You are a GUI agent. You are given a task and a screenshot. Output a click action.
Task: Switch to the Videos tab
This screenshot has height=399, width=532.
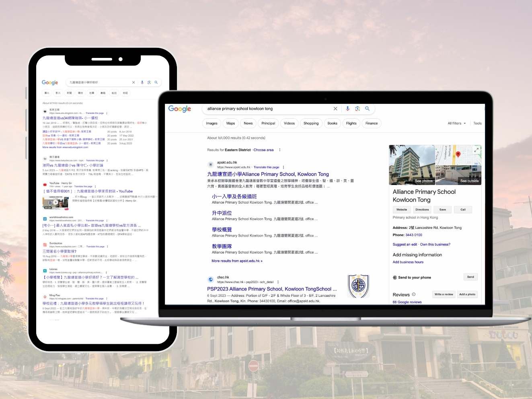click(289, 123)
